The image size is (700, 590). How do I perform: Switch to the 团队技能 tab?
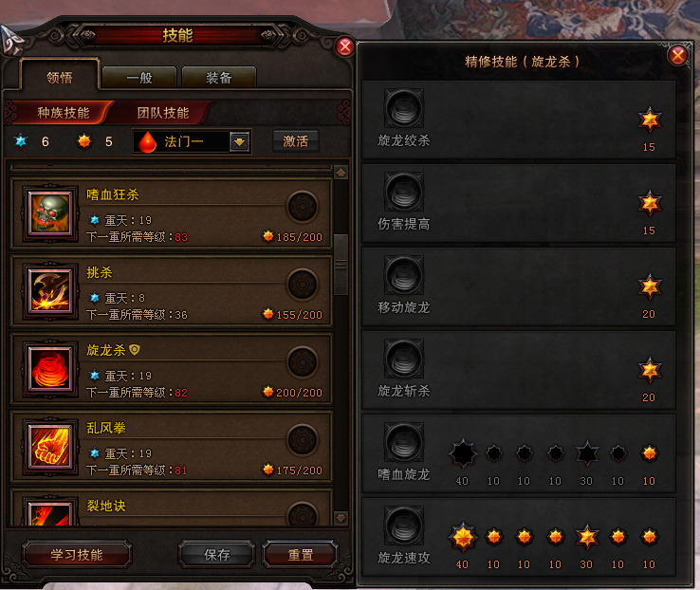tap(163, 113)
